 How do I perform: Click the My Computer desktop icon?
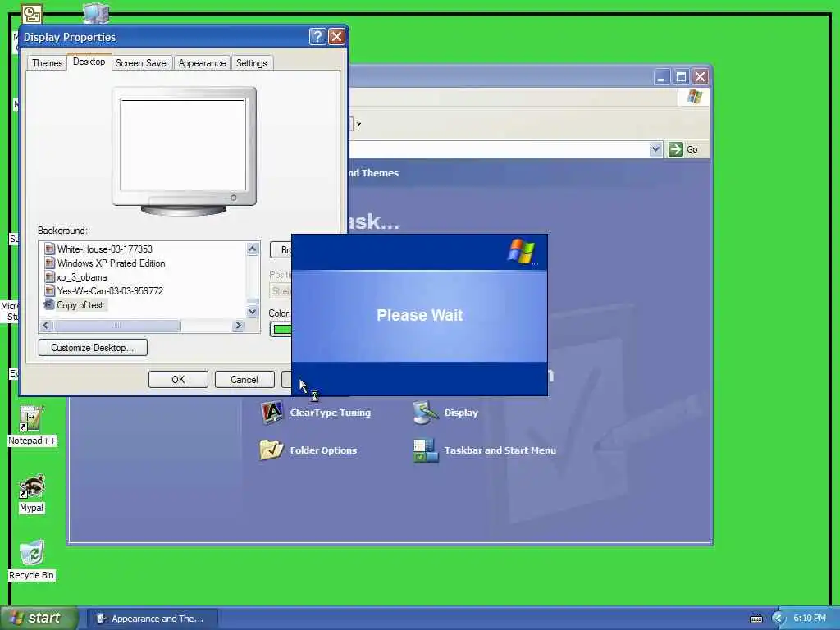coord(97,13)
